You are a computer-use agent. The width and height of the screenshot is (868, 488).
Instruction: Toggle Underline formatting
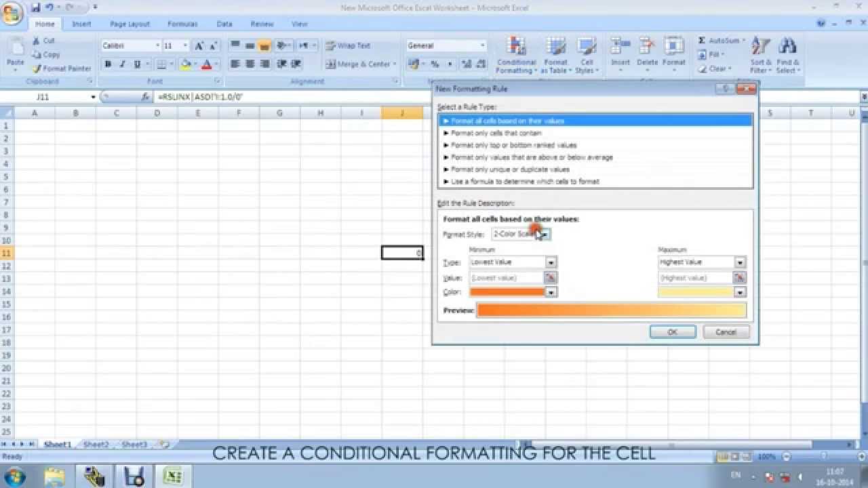point(137,64)
